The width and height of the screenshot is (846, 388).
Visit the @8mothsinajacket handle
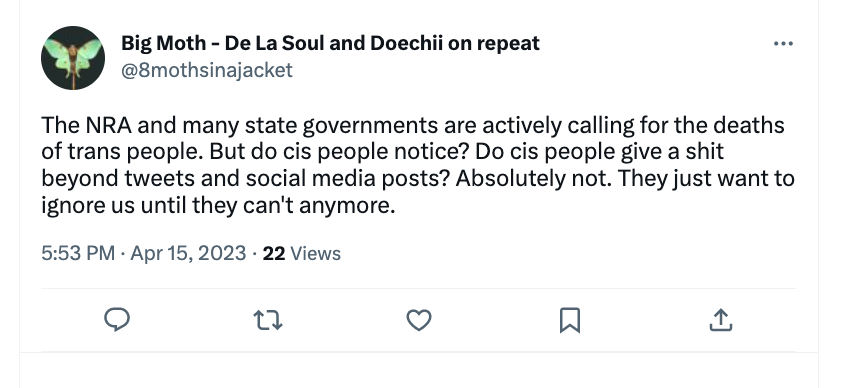click(207, 70)
